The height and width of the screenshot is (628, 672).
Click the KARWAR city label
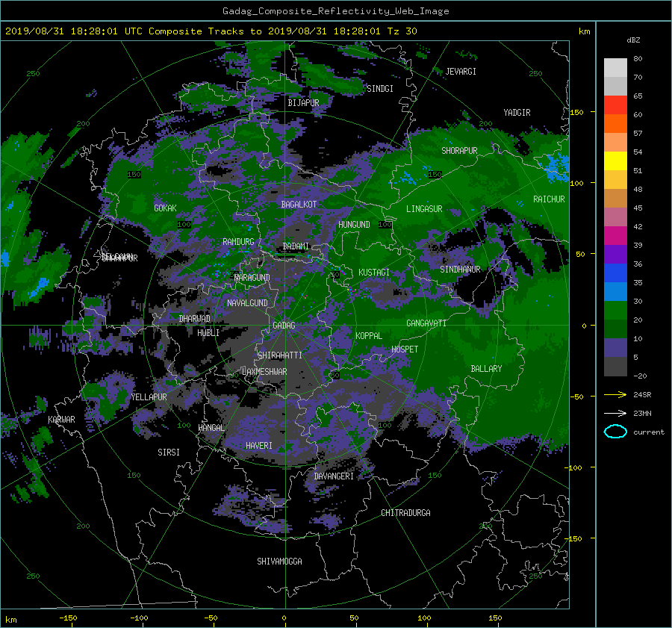click(x=61, y=420)
